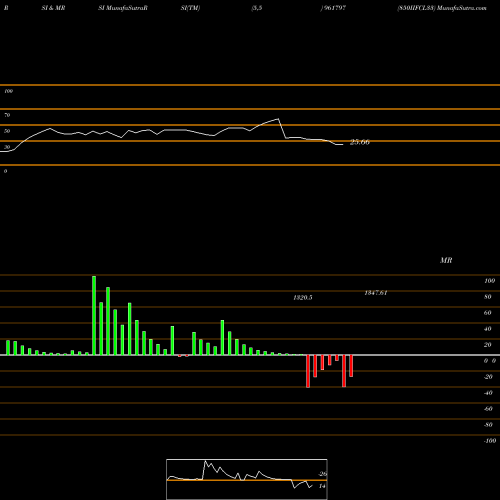Viewport: 500px width, 500px height.
Task: Click the RSI axis label 30
Action: click(7, 147)
